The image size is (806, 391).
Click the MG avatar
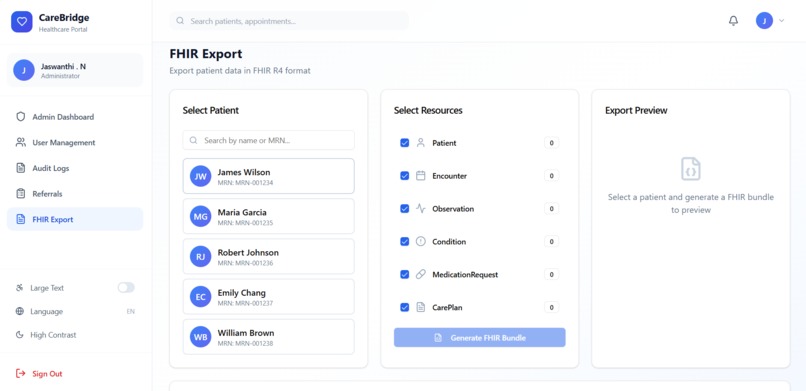pos(200,216)
